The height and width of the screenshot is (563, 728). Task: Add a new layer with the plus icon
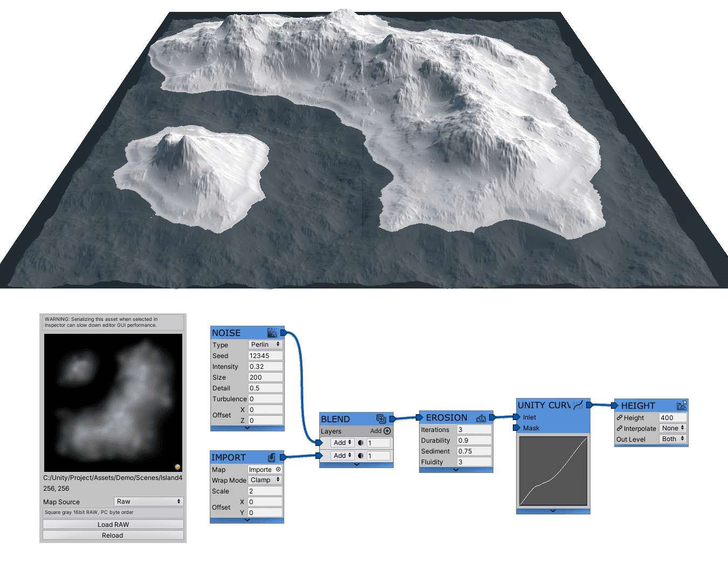(x=387, y=431)
